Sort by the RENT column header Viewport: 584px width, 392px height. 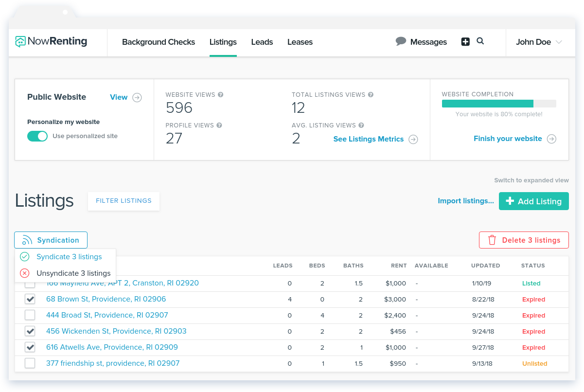tap(399, 266)
